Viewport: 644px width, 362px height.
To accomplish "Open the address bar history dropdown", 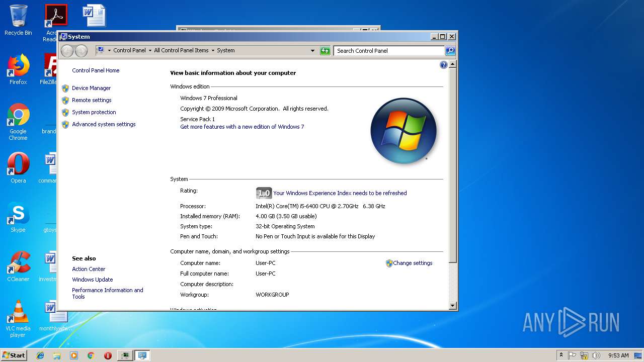I will click(x=312, y=50).
